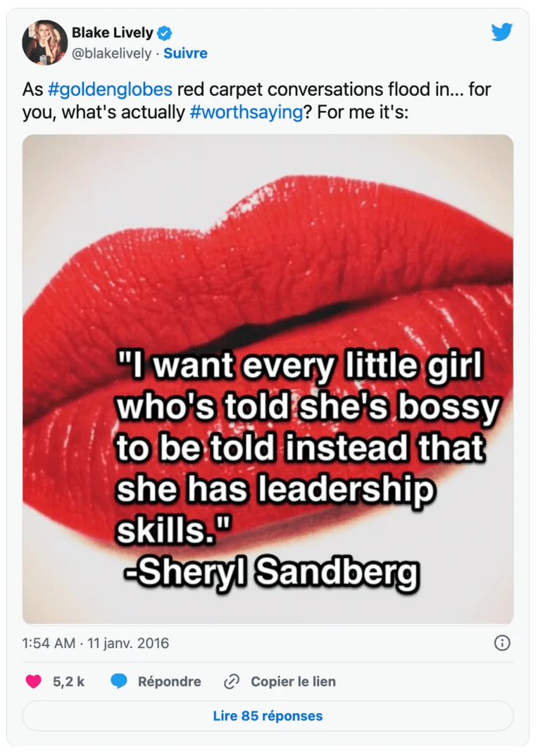Like the tweet with the heart icon
Screen dimensions: 538x756
tap(32, 681)
